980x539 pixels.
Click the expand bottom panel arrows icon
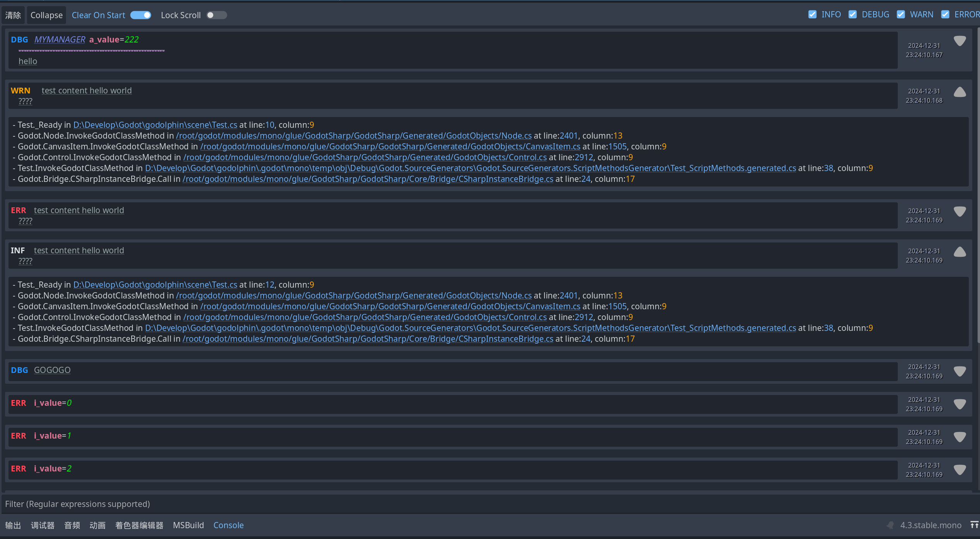(974, 525)
